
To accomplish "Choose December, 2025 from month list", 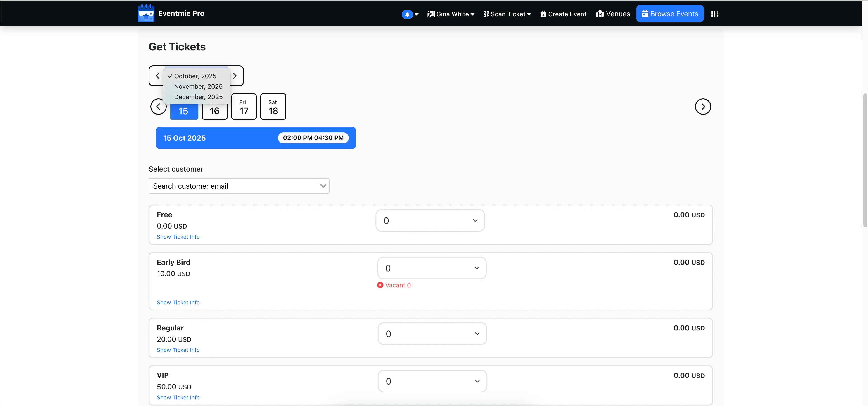I will point(198,97).
